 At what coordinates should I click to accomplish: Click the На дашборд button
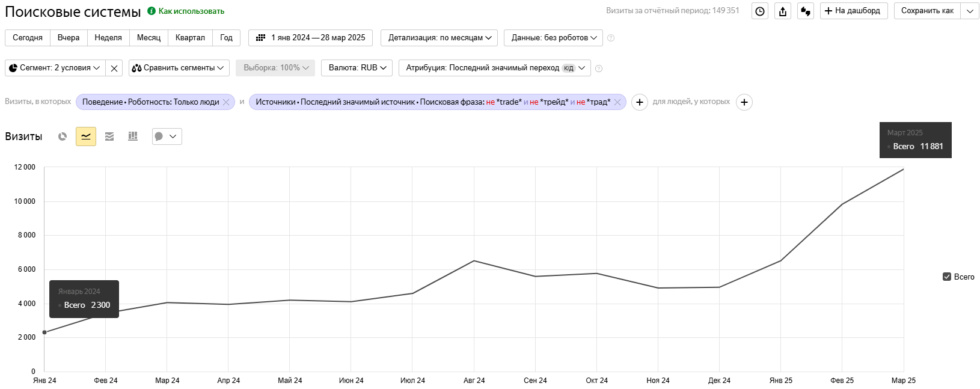[x=853, y=11]
